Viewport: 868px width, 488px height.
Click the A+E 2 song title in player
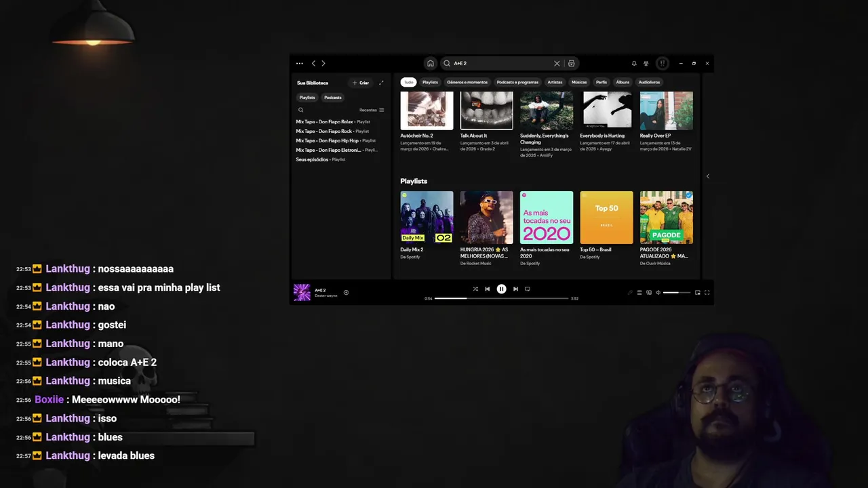[320, 290]
